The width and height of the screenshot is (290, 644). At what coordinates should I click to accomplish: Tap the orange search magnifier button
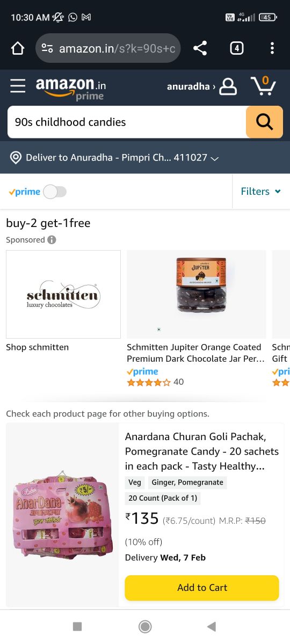264,122
